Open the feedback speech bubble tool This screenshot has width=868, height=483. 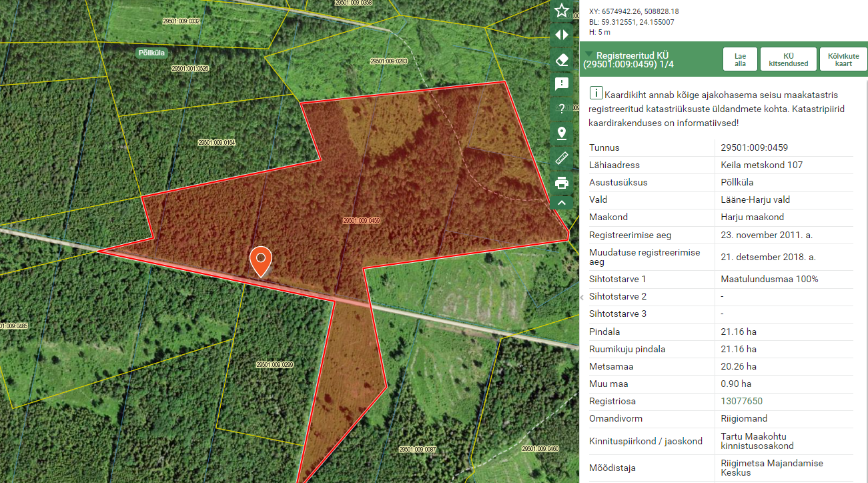[562, 84]
